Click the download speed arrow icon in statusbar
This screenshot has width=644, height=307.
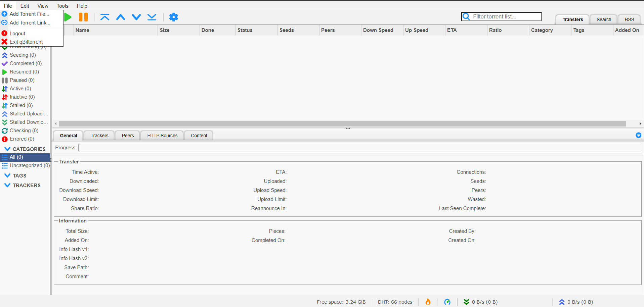tap(466, 302)
